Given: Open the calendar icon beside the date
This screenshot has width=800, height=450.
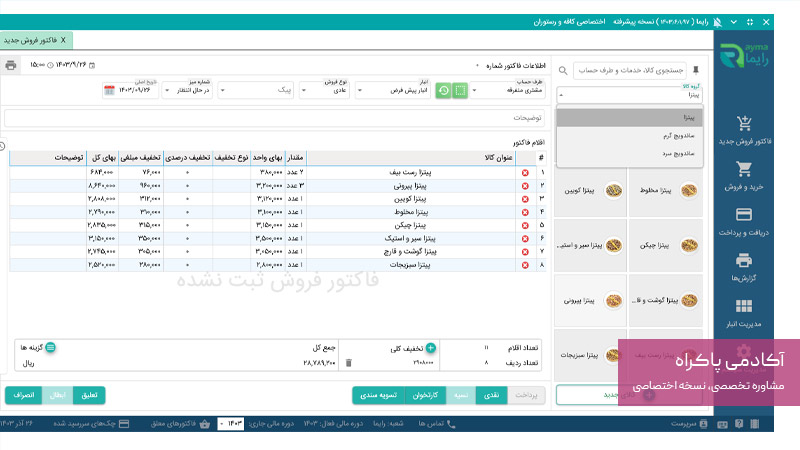Looking at the screenshot, I should [109, 90].
